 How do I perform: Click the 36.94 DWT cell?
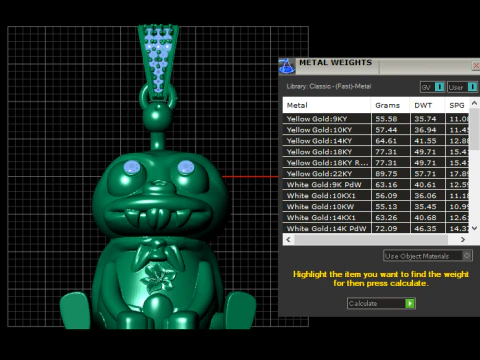click(x=428, y=130)
